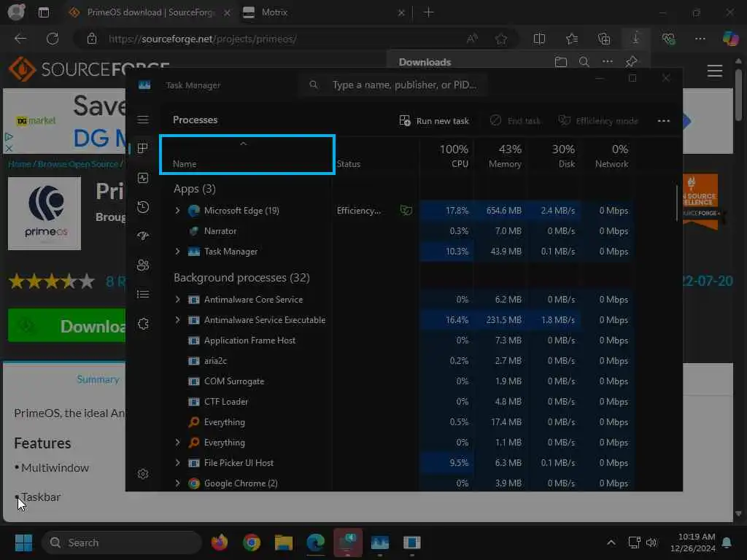Expand Task Manager process row
Screen dimensions: 747x560
click(x=178, y=251)
